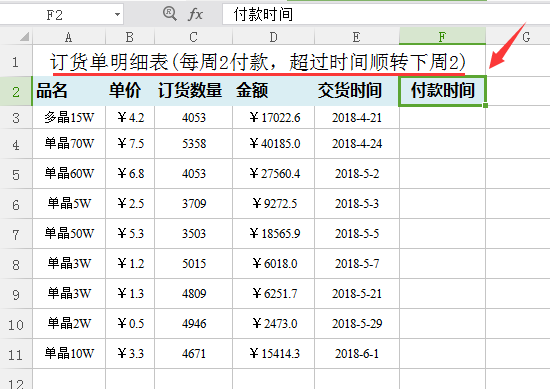Image resolution: width=550 pixels, height=389 pixels.
Task: Click cell containing 单晶10W
Action: coord(69,354)
